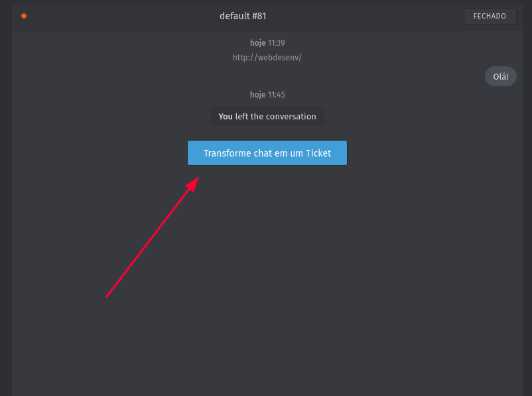Click the red arrow's arrowhead tip
The width and height of the screenshot is (532, 396).
coord(197,178)
